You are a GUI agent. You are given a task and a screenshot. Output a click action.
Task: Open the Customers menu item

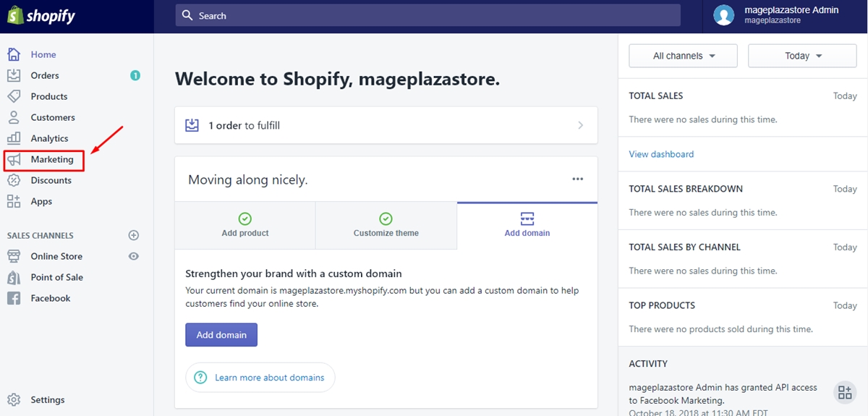pyautogui.click(x=53, y=117)
